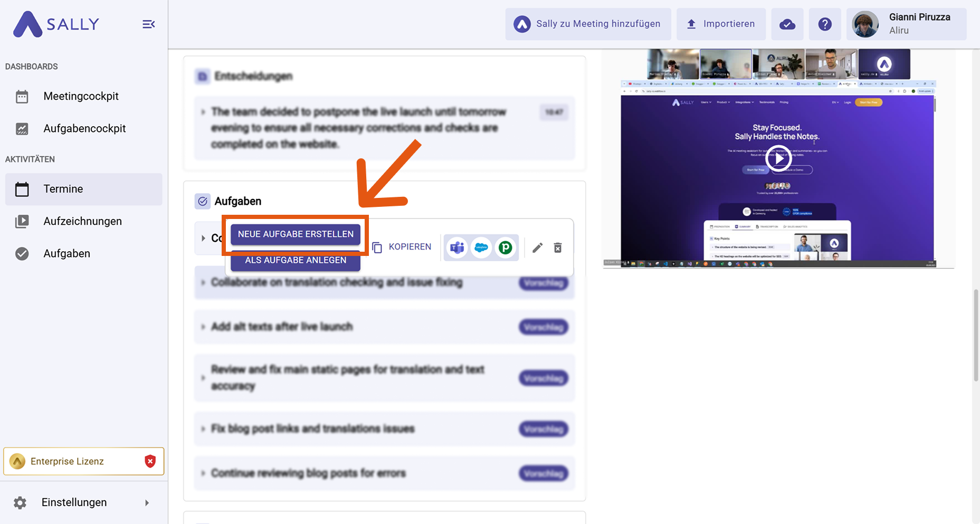The width and height of the screenshot is (980, 524).
Task: Click the Importieren button
Action: (x=721, y=24)
